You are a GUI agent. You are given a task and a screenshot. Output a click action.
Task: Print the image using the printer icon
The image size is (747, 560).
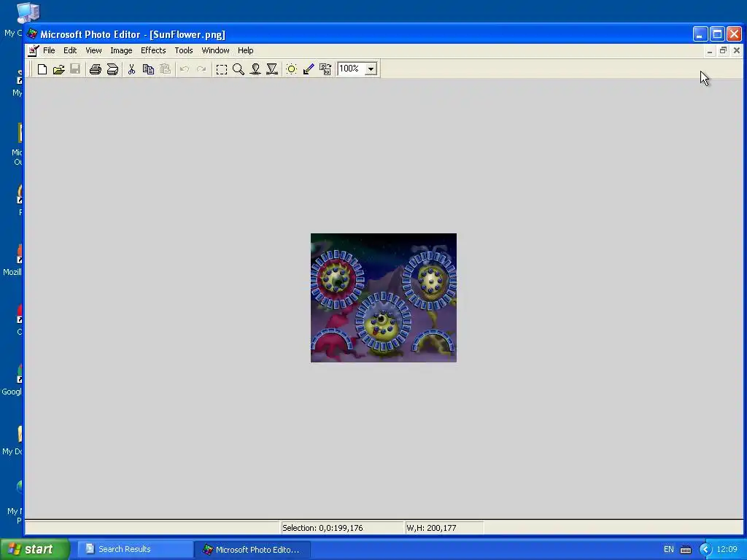tap(96, 69)
